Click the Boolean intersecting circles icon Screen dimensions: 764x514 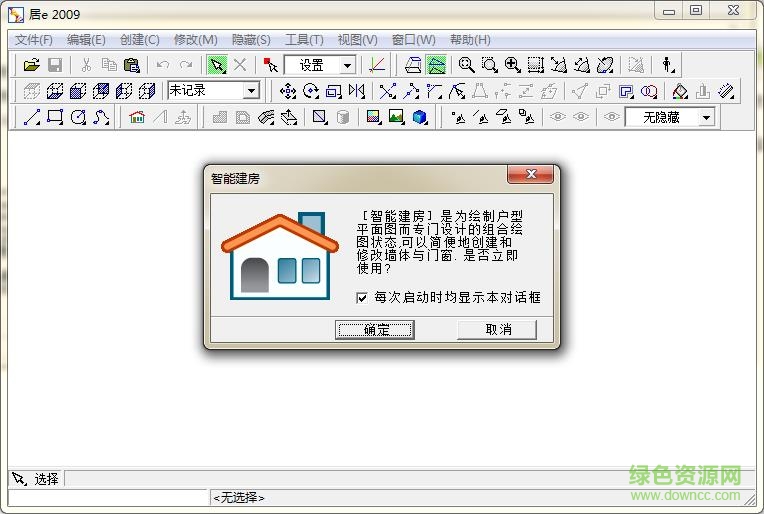click(649, 91)
